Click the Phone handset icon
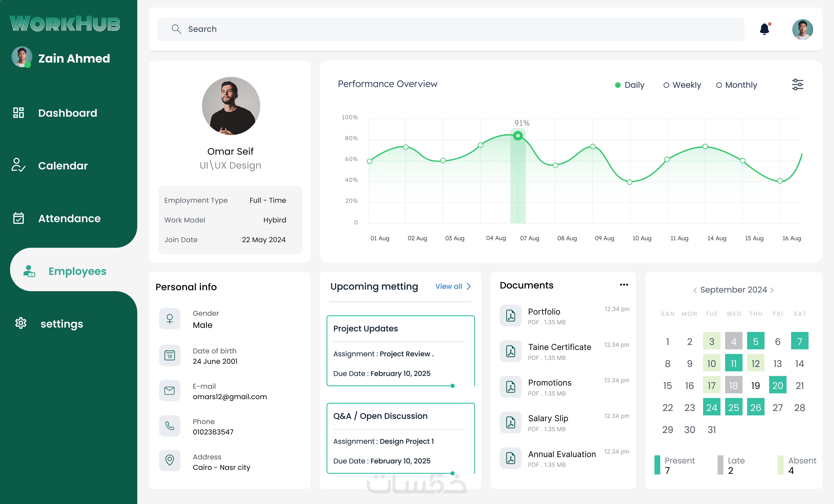 click(x=170, y=426)
